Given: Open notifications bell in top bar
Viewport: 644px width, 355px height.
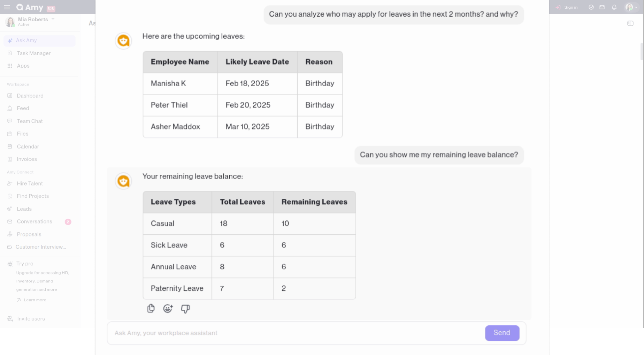Looking at the screenshot, I should (x=614, y=7).
